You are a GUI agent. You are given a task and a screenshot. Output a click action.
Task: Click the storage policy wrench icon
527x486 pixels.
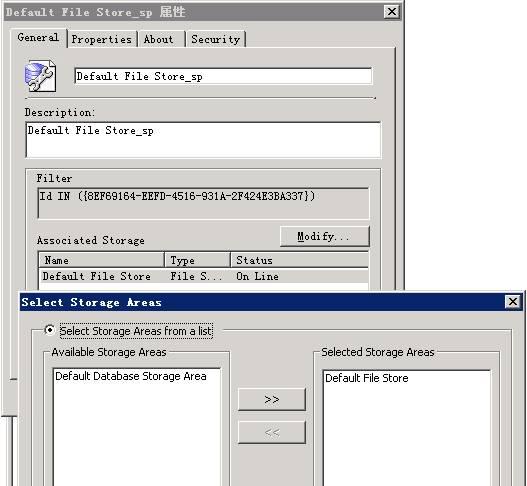click(x=40, y=76)
